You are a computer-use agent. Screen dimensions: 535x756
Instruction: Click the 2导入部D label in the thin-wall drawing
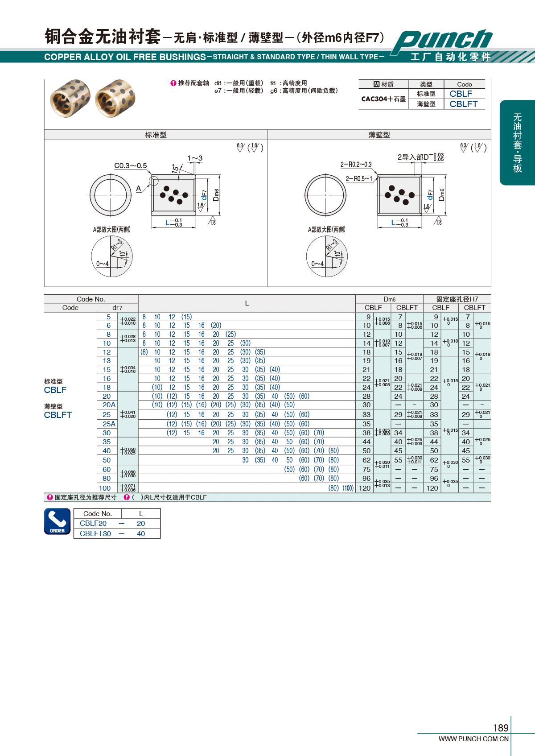(x=420, y=157)
